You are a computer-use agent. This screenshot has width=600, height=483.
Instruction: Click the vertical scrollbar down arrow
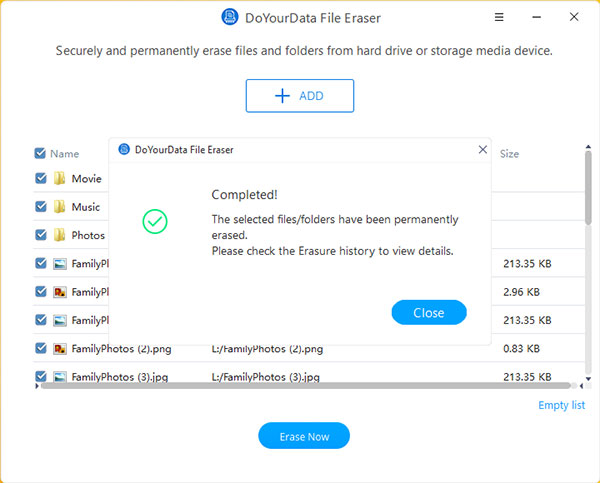588,379
